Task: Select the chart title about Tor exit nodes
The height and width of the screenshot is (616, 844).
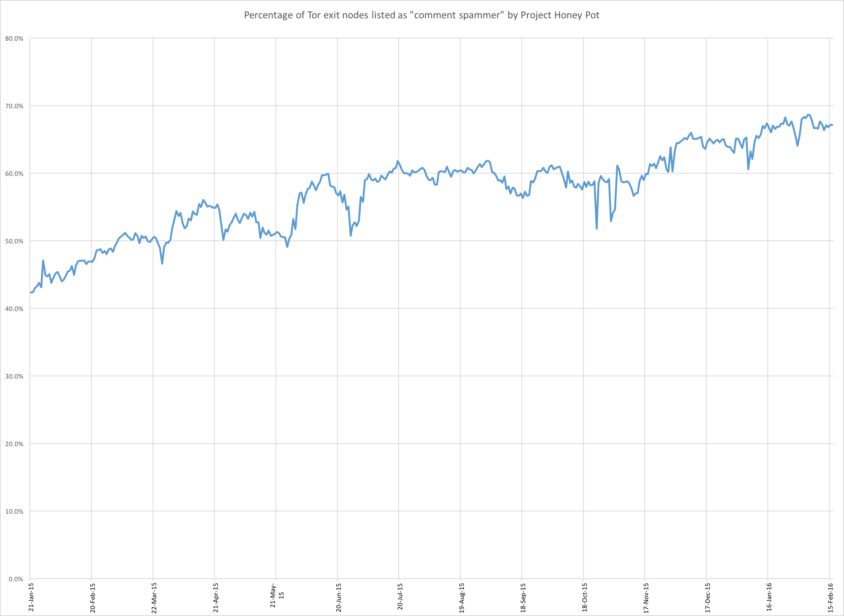Action: point(421,15)
